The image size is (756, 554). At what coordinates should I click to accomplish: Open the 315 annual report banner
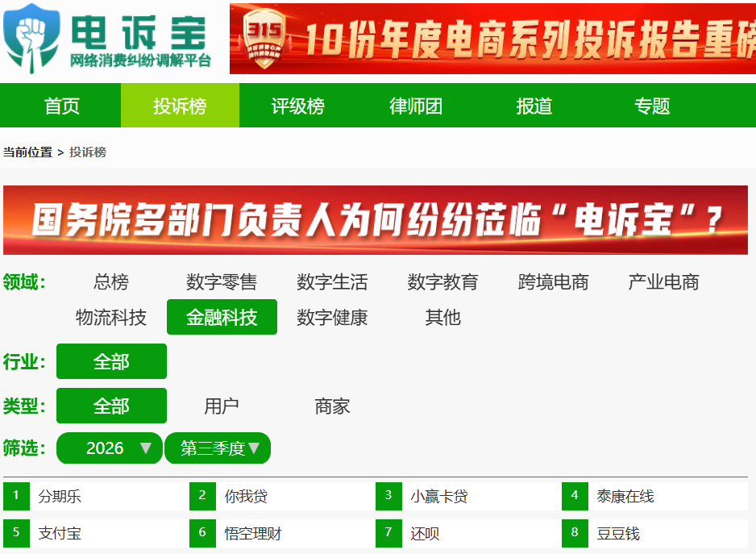pos(492,39)
